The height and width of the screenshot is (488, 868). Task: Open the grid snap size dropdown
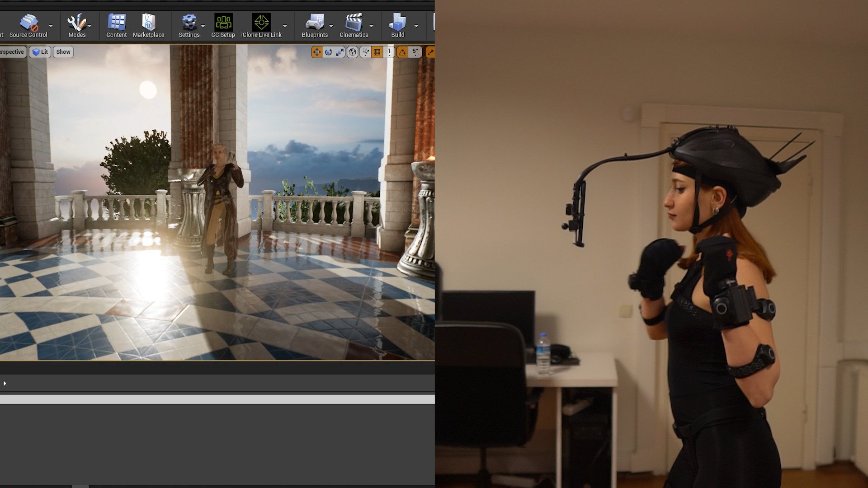pos(389,52)
